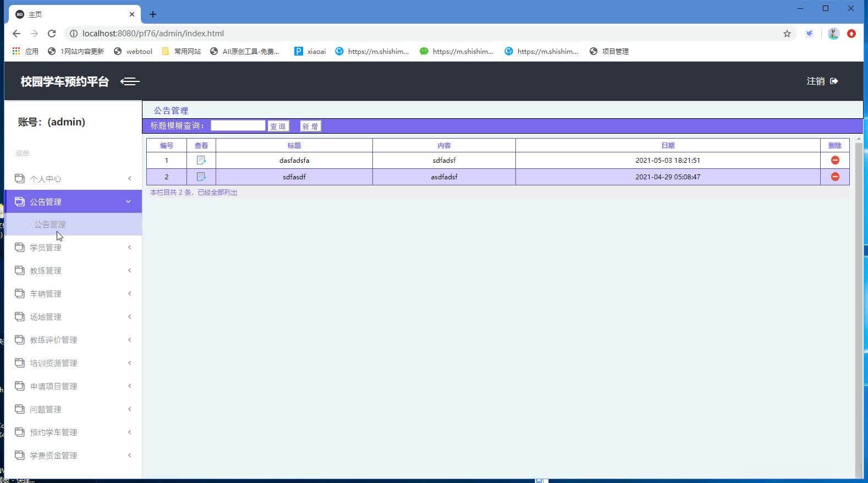Expand the 预约学车管理 menu chevron

tap(129, 432)
